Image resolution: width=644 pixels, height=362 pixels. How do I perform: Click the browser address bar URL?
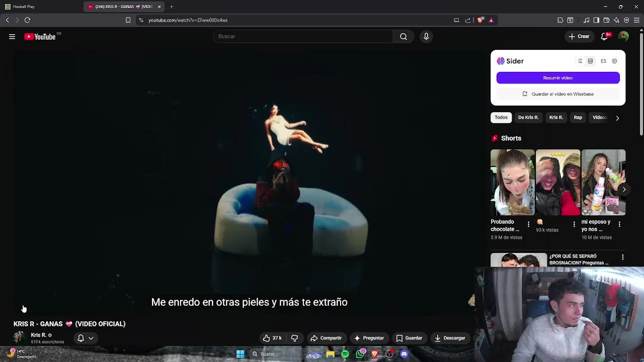pos(188,20)
